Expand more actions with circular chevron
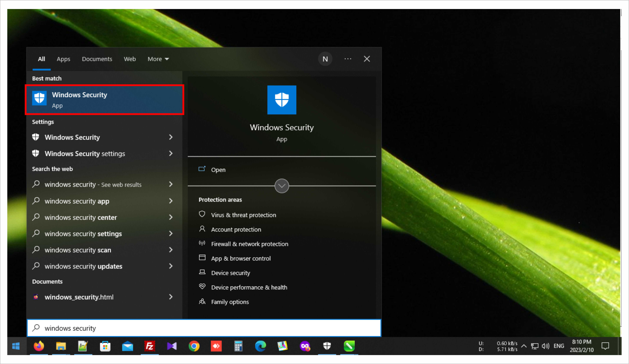629x364 pixels. pos(282,186)
